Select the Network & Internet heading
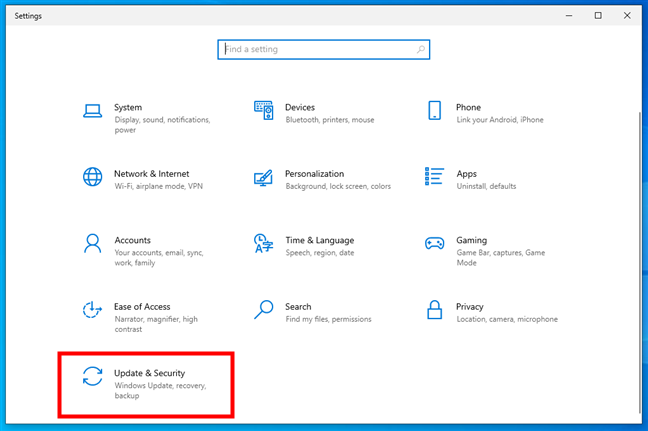The height and width of the screenshot is (431, 648). click(x=152, y=174)
